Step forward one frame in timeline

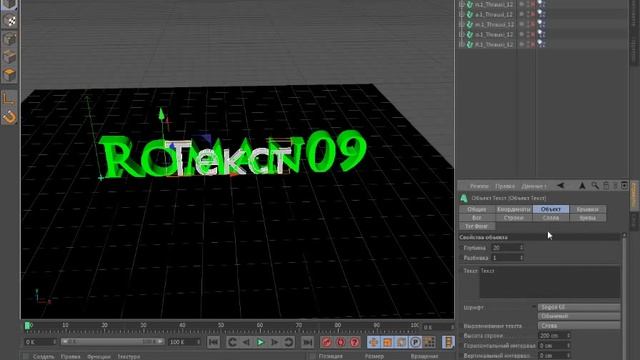click(x=275, y=342)
